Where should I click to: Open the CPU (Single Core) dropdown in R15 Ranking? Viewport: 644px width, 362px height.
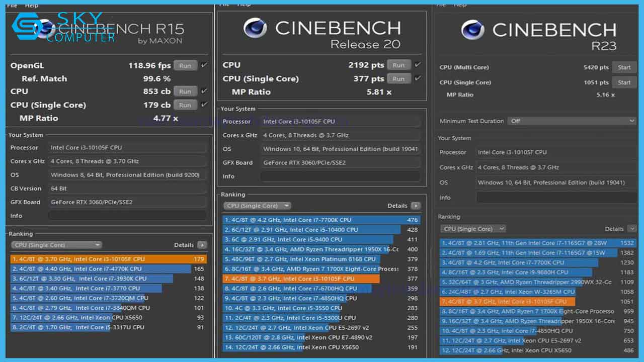click(55, 244)
